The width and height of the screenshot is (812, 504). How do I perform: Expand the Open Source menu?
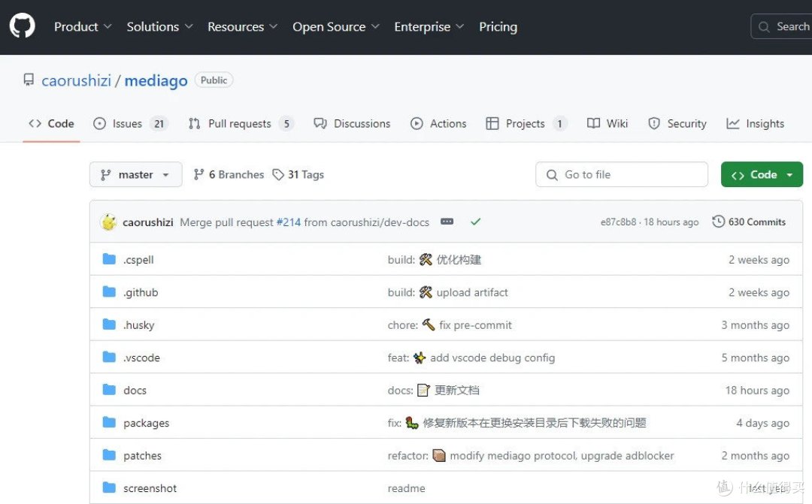[x=335, y=26]
